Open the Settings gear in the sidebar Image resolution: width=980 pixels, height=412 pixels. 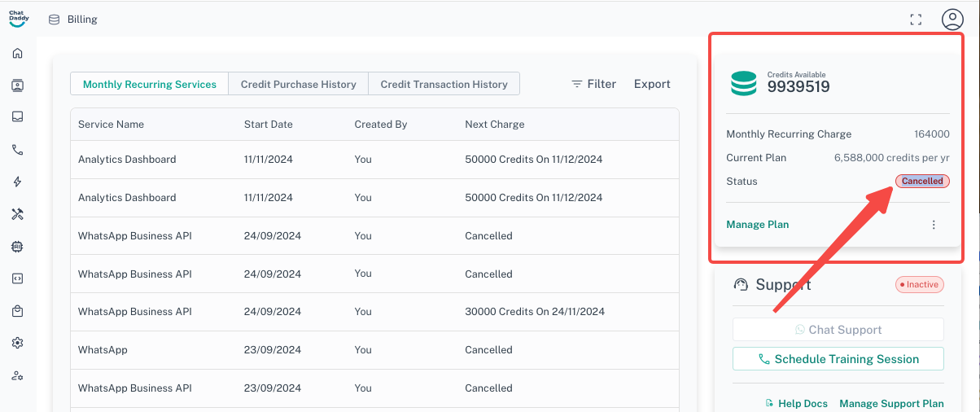17,343
